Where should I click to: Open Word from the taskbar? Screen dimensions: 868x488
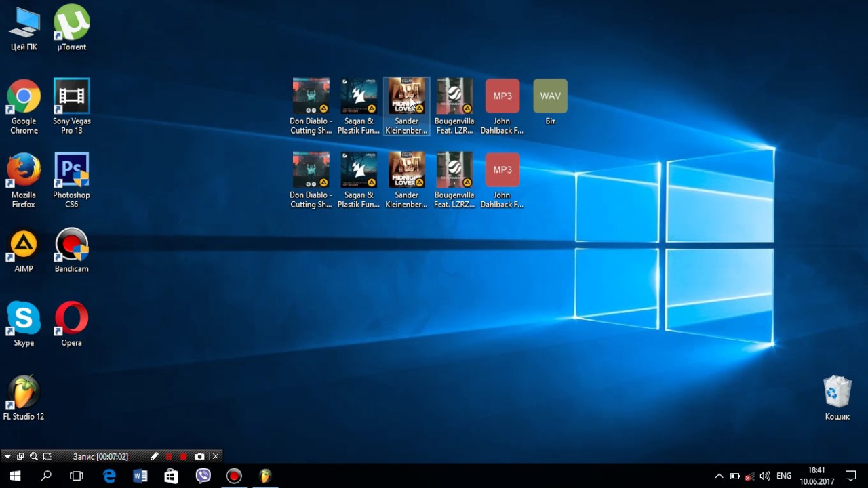click(140, 476)
